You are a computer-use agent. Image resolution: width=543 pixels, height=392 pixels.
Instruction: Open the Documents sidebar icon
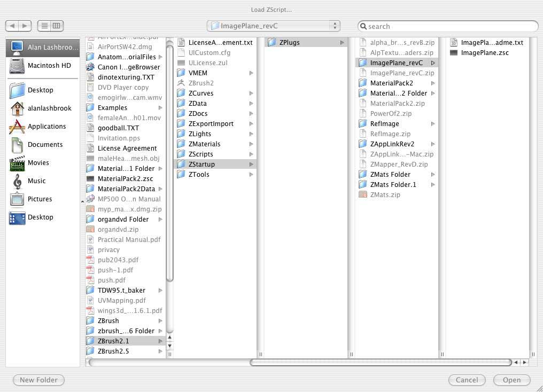tap(17, 145)
